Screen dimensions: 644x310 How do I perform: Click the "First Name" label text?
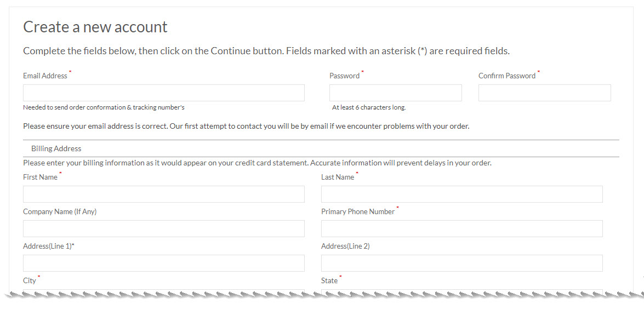click(x=40, y=177)
